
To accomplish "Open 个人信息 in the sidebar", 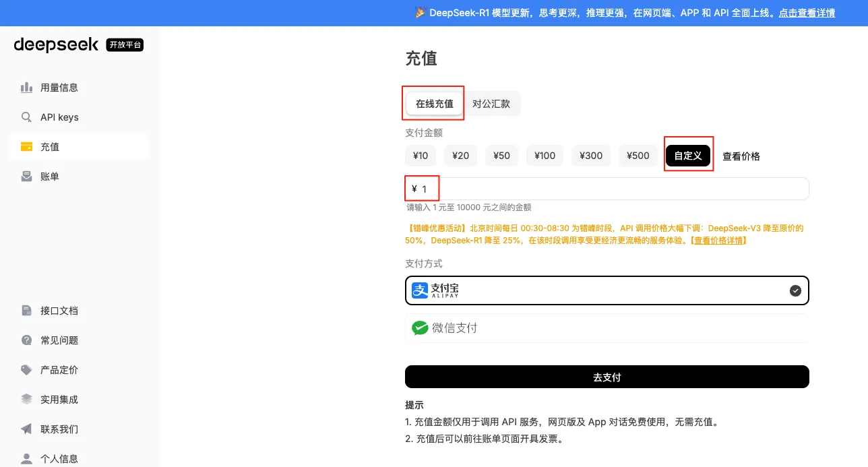I will pos(59,459).
